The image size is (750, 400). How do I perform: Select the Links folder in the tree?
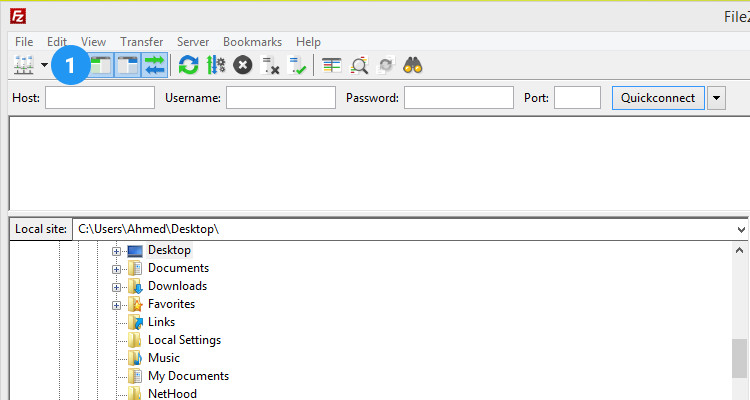point(161,322)
